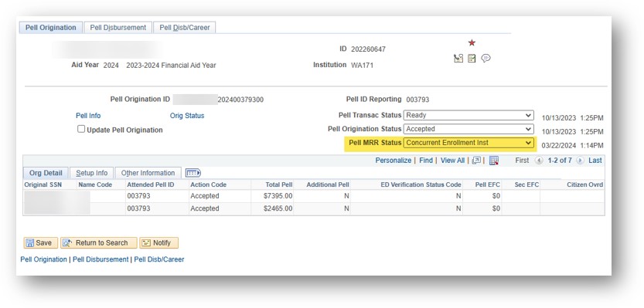
Task: Open the Pell Origination Status dropdown
Action: click(469, 129)
